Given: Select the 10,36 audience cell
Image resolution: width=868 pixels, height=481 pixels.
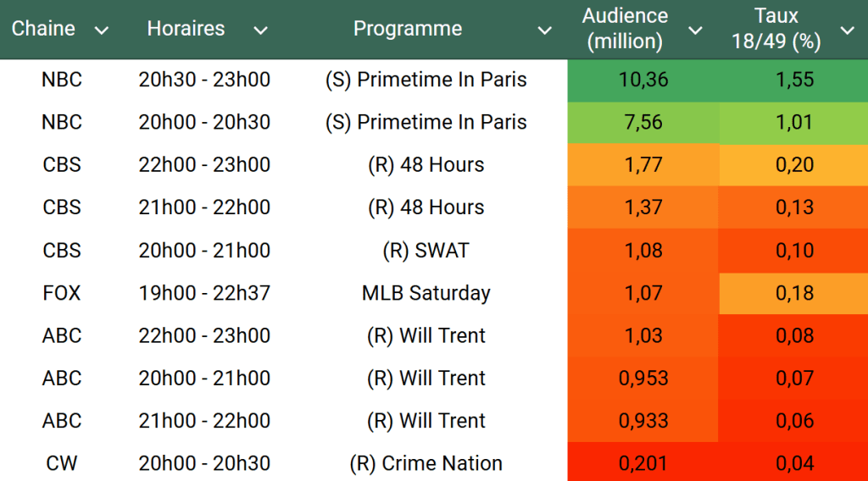Looking at the screenshot, I should click(643, 80).
